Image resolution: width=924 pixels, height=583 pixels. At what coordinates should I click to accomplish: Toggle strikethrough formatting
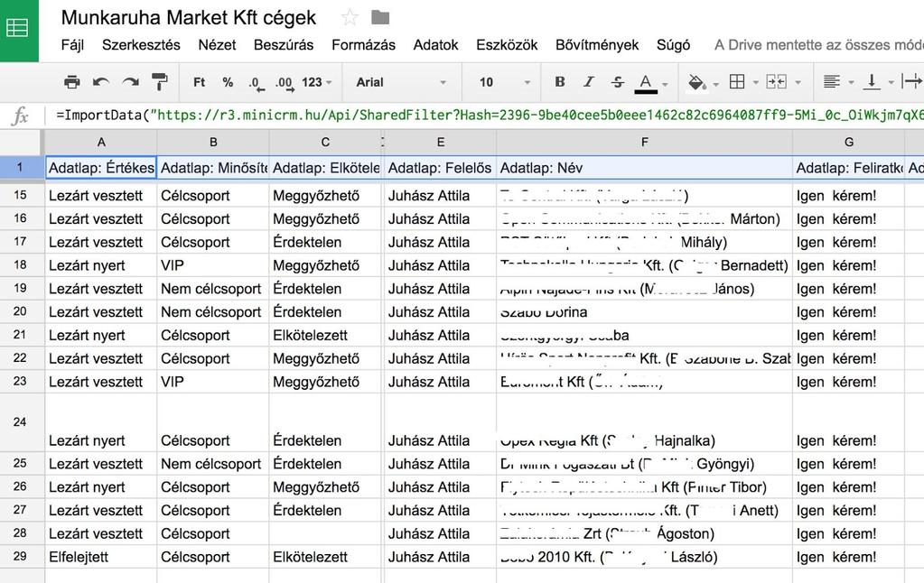(x=617, y=82)
